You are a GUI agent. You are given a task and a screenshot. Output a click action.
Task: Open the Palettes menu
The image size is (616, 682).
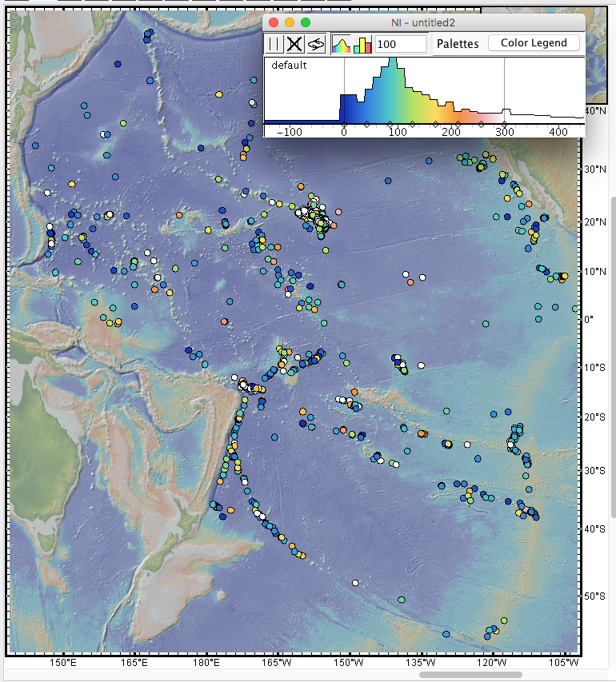coord(458,43)
